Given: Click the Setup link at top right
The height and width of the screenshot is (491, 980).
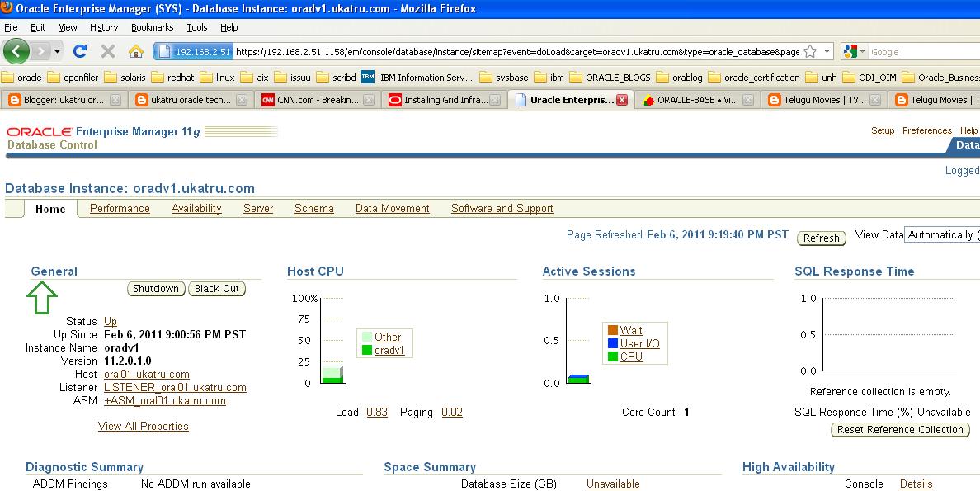Looking at the screenshot, I should (883, 130).
